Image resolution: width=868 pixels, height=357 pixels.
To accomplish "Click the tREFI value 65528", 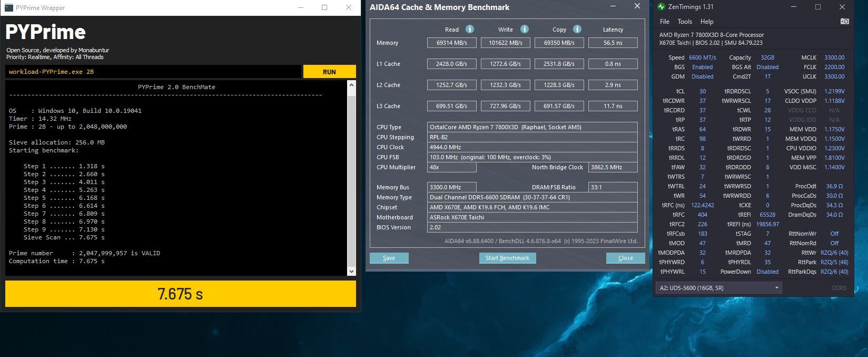I will pos(767,215).
